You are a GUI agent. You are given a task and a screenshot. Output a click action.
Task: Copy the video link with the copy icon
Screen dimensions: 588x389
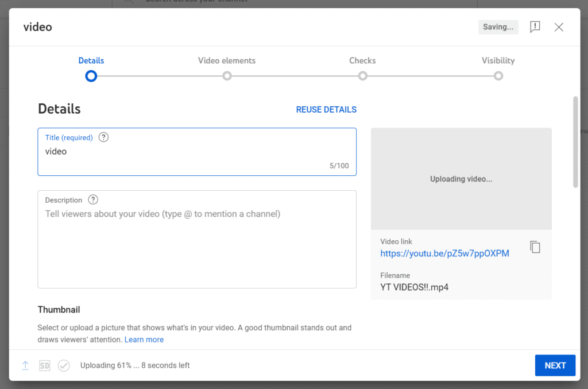tap(535, 247)
